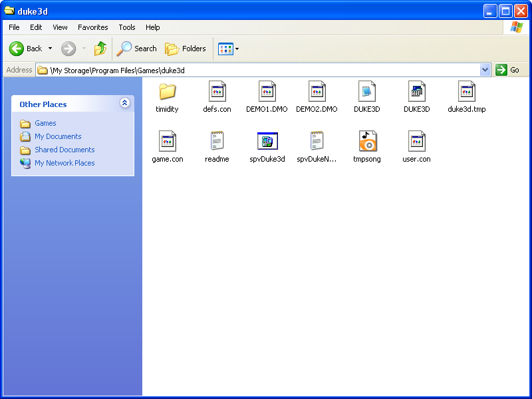This screenshot has height=399, width=532.
Task: Go to My Network Places link
Action: 65,163
